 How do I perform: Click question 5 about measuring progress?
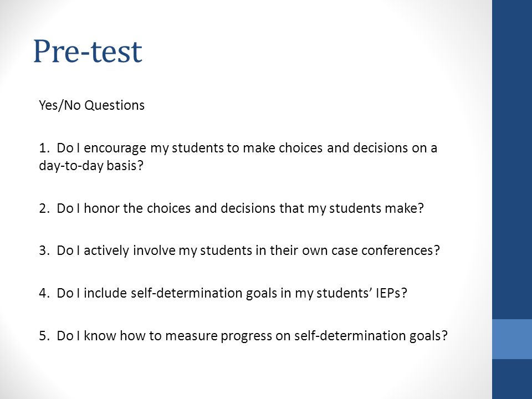tap(243, 336)
